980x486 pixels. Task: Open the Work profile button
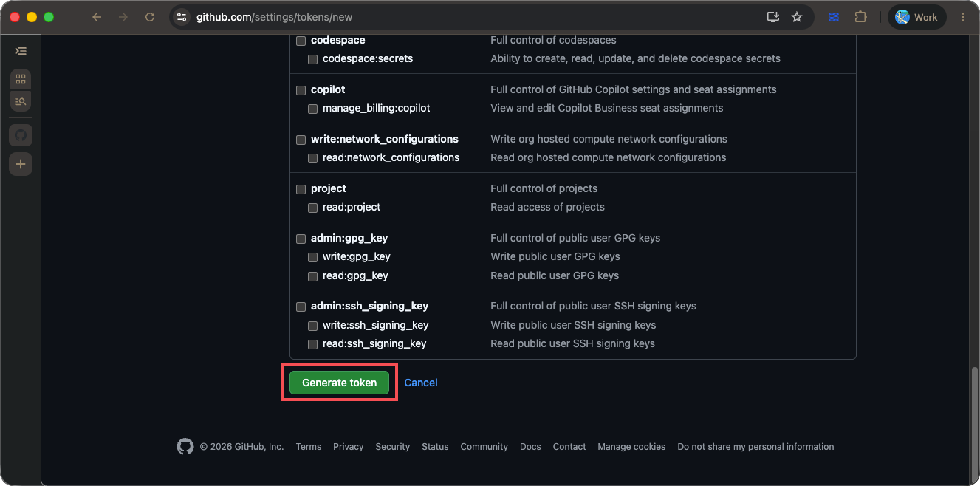coord(916,17)
